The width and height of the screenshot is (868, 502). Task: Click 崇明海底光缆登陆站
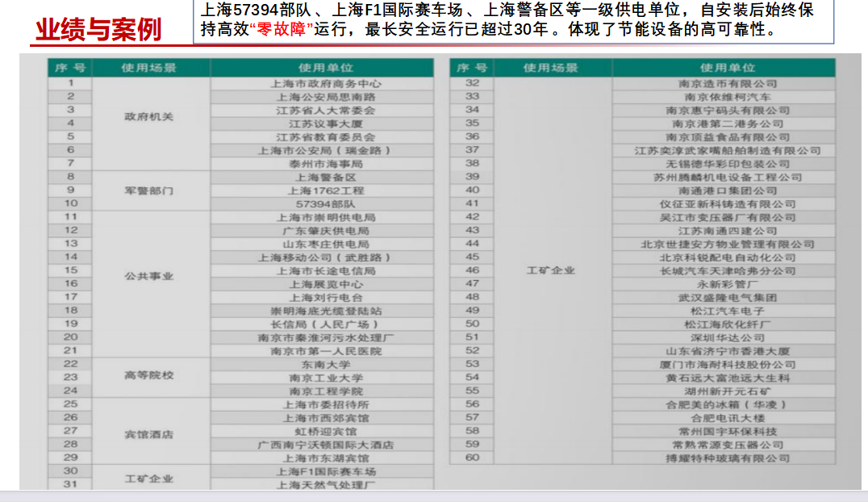[326, 311]
